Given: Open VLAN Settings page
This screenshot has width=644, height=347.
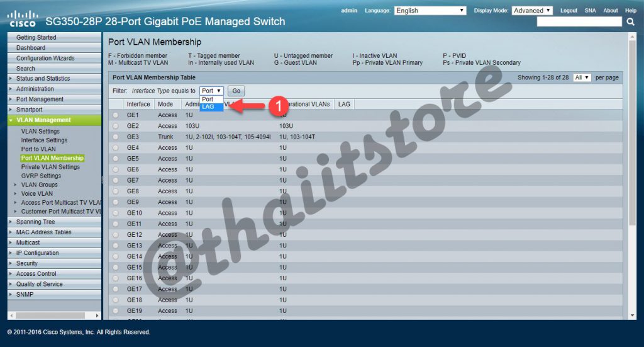Looking at the screenshot, I should [x=40, y=131].
